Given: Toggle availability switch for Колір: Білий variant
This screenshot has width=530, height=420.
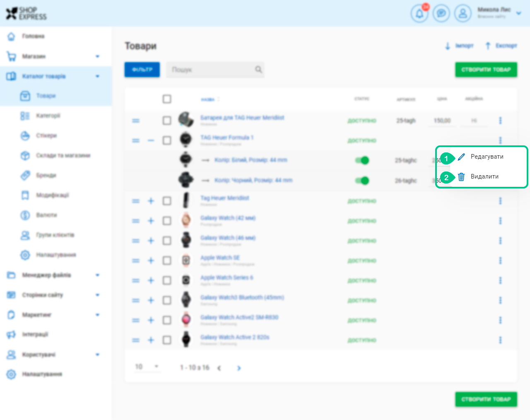Looking at the screenshot, I should click(362, 160).
